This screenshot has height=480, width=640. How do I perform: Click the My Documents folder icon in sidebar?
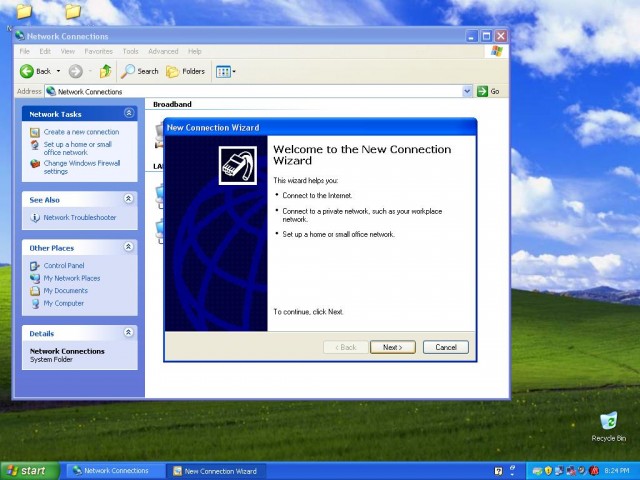[35, 291]
